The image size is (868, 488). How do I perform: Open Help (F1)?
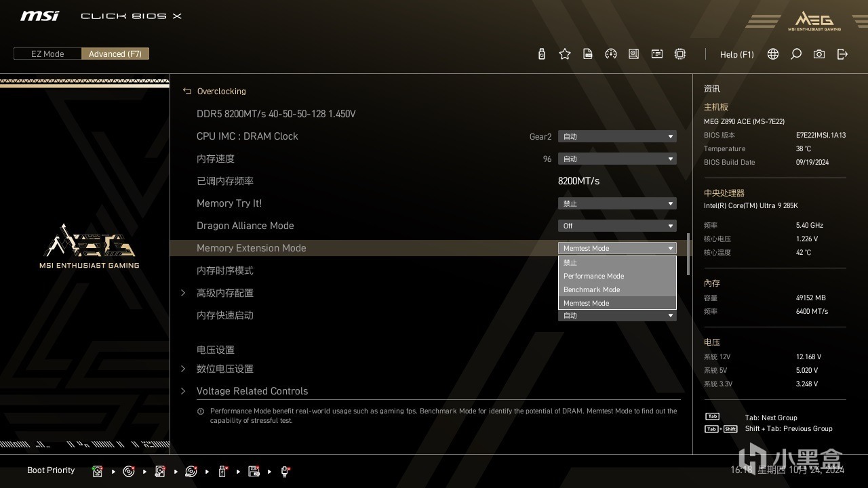(736, 54)
